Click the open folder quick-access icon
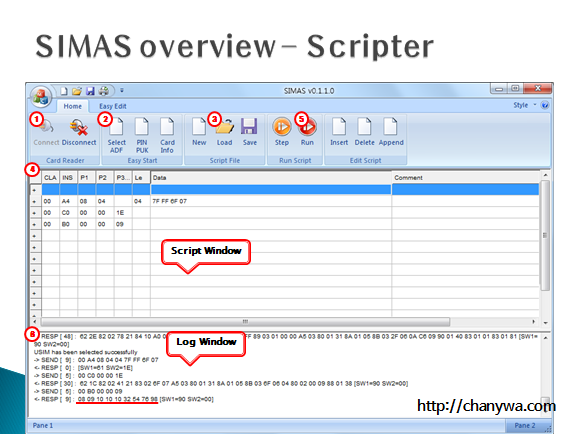Image resolution: width=580 pixels, height=434 pixels. (x=77, y=91)
